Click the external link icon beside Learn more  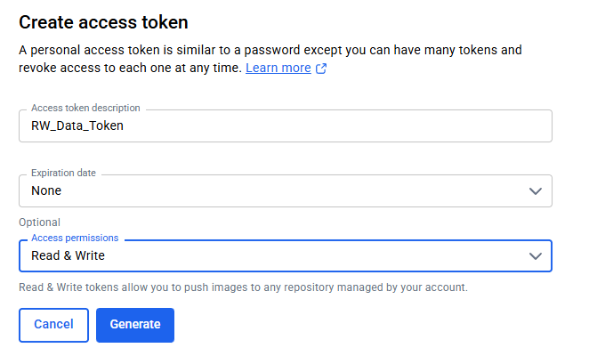(x=321, y=69)
